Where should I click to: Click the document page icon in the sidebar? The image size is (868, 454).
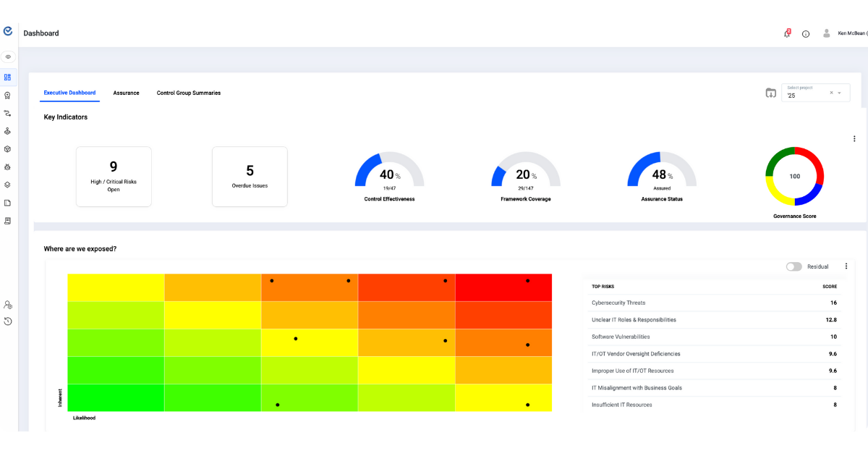coord(8,203)
